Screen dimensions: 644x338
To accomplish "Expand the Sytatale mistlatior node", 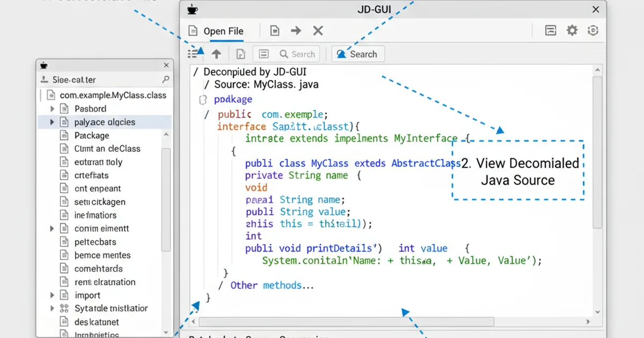I will (52, 308).
